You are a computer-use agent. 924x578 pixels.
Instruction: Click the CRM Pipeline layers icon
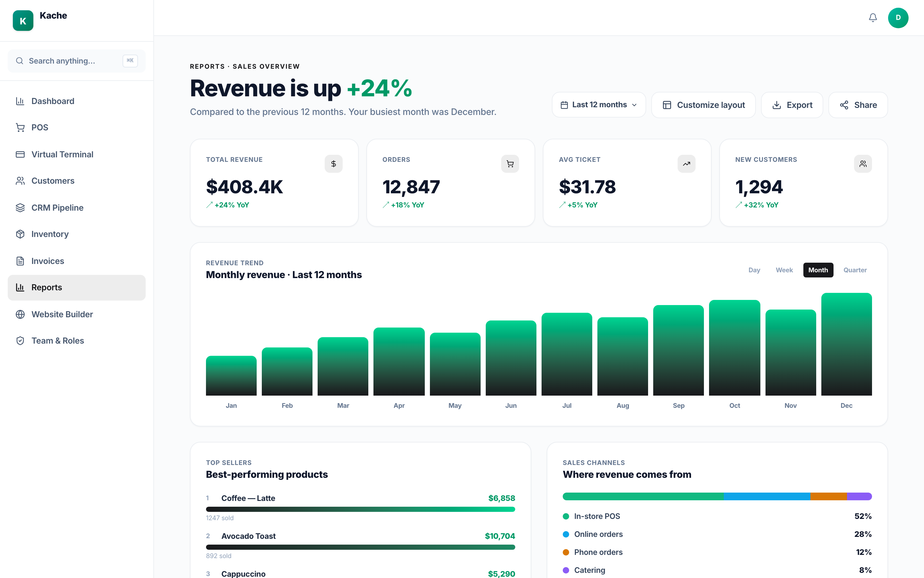[20, 207]
